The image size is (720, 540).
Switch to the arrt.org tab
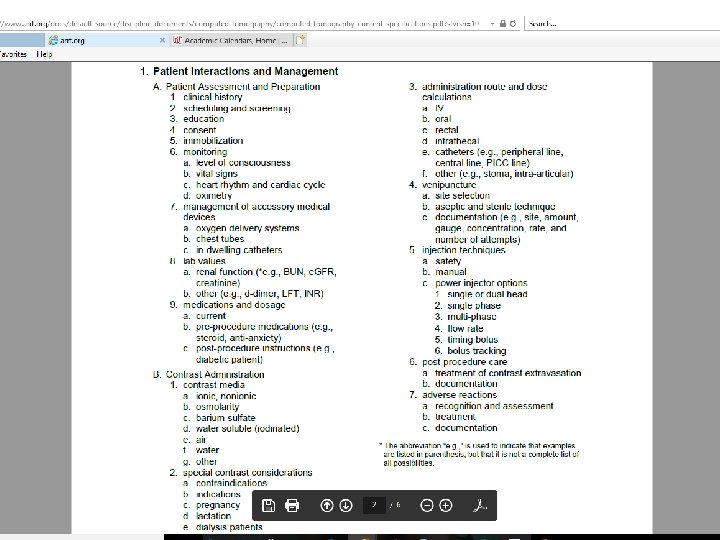click(x=106, y=40)
